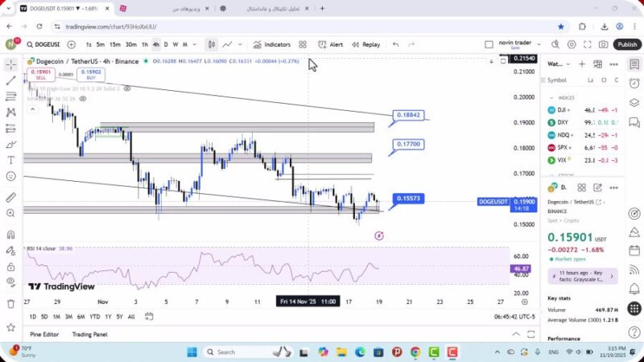This screenshot has height=362, width=644.
Task: Toggle the layout square checkbox near novin trader
Action: [489, 45]
